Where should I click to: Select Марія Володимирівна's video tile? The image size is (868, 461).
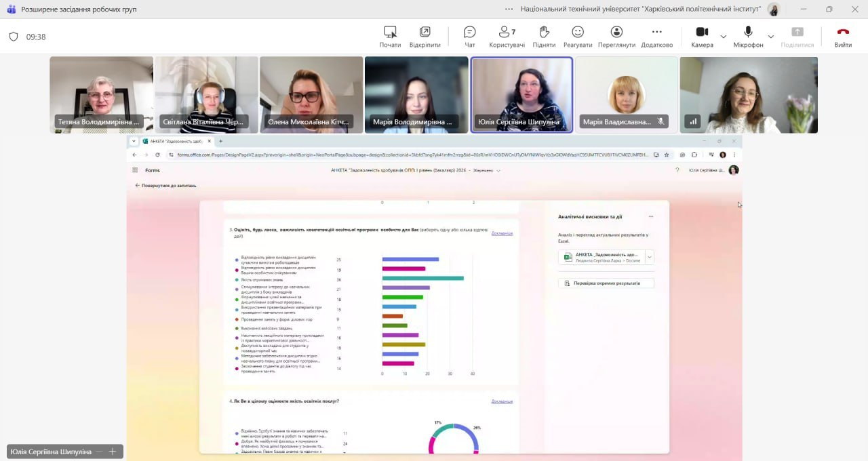[416, 94]
